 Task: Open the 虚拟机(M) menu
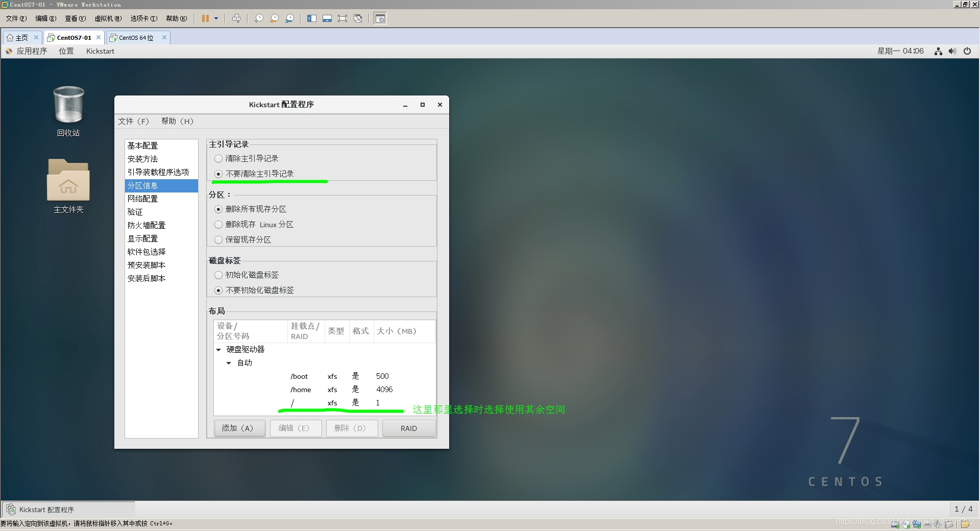click(x=108, y=18)
